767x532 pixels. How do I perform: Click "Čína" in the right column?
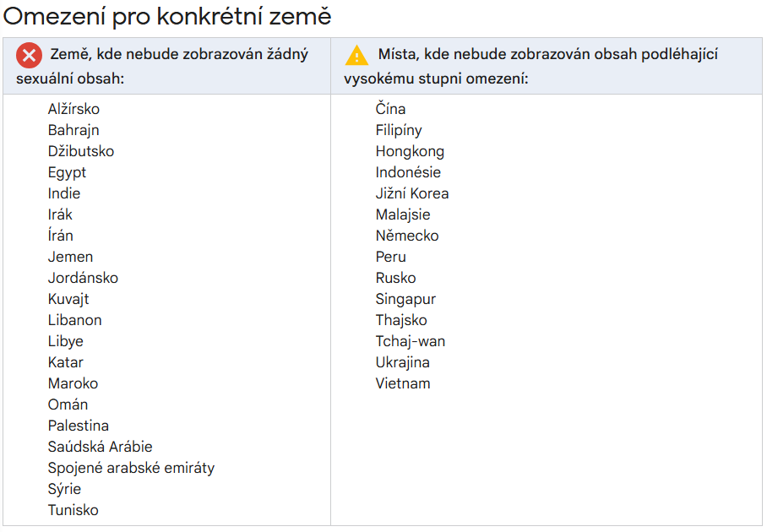[x=390, y=109]
